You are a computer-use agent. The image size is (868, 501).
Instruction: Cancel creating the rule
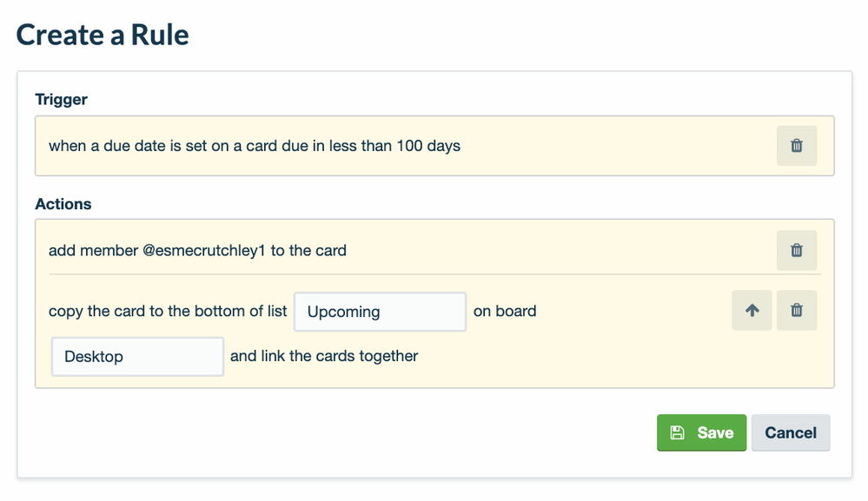pos(790,432)
